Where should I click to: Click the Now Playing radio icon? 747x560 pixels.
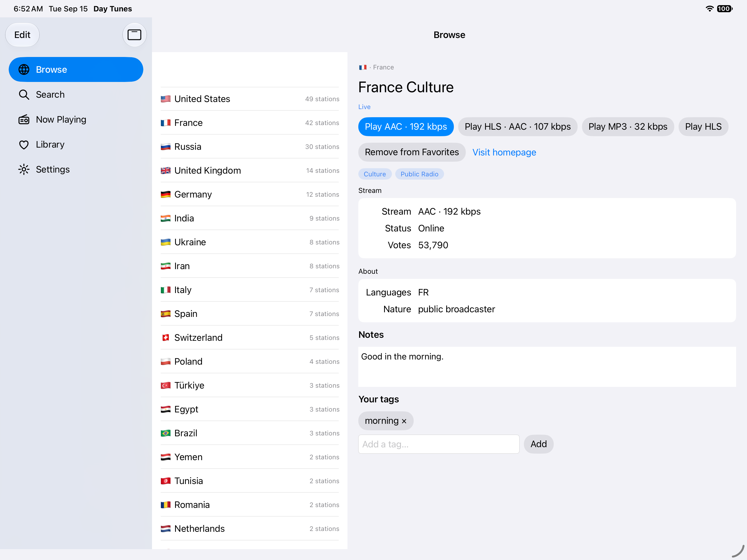[x=24, y=119]
